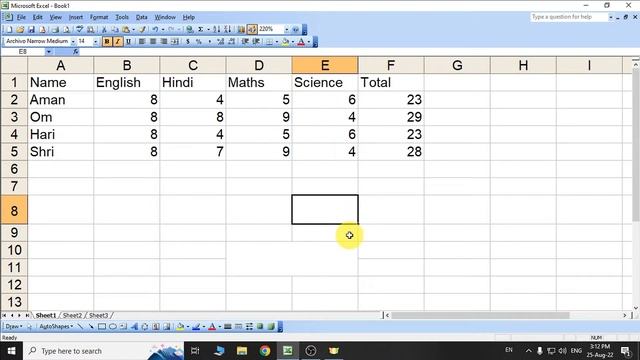Click cell containing Total value 29

pos(391,117)
